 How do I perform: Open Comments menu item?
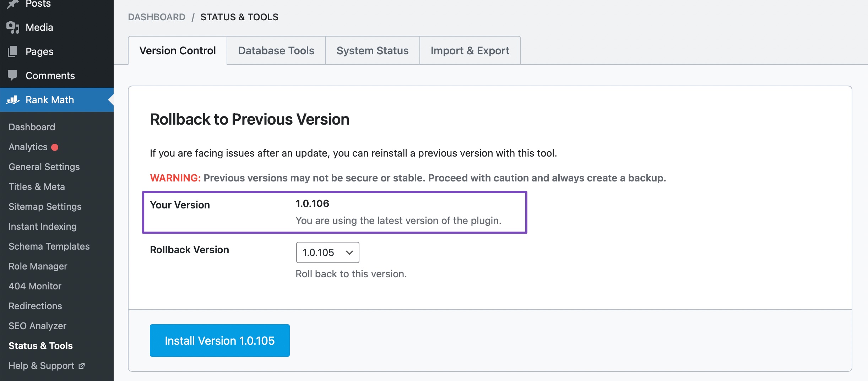57,76
